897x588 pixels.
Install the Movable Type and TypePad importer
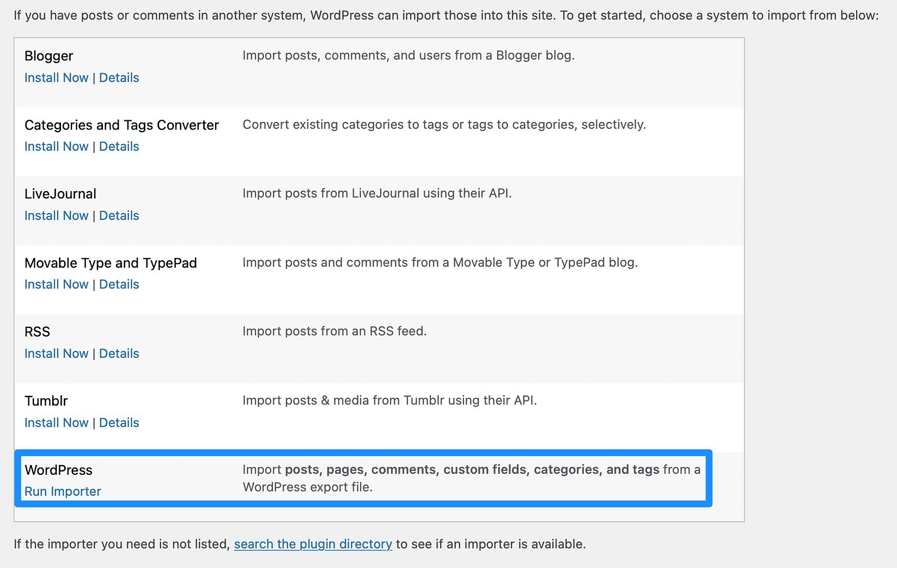click(56, 284)
